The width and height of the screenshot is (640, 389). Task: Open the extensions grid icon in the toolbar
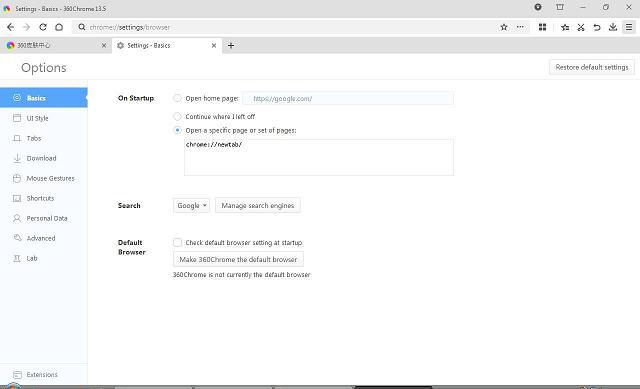[542, 27]
